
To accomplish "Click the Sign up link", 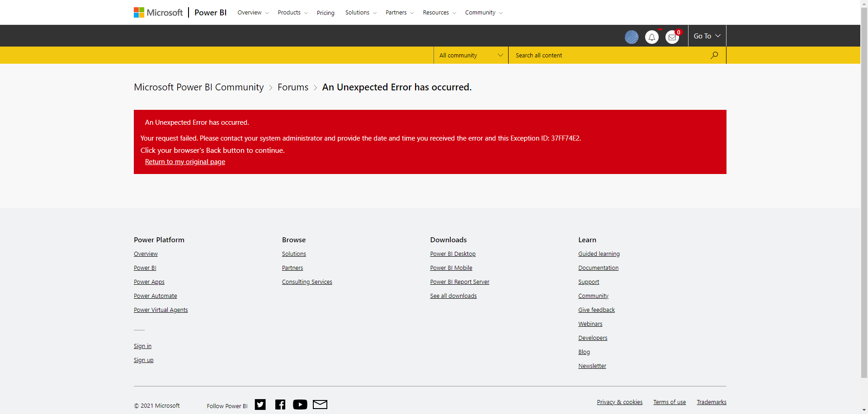I will (x=144, y=360).
